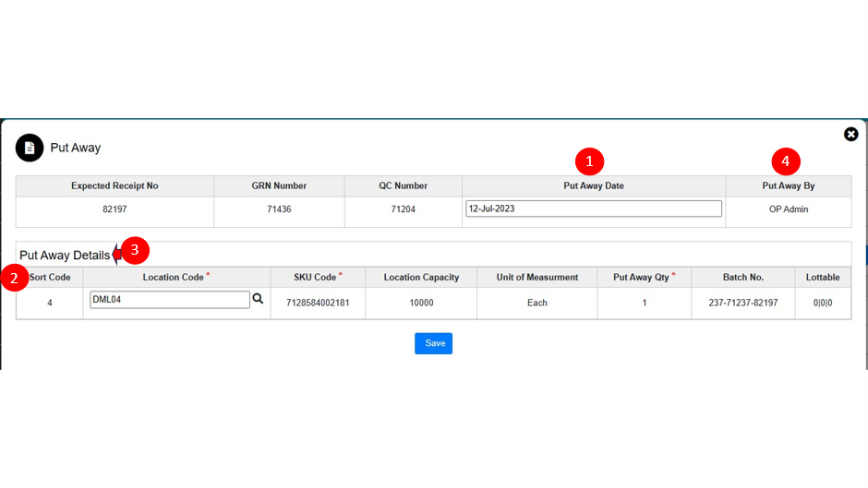The width and height of the screenshot is (868, 488).
Task: Select the Put Away Details section header
Action: (65, 256)
